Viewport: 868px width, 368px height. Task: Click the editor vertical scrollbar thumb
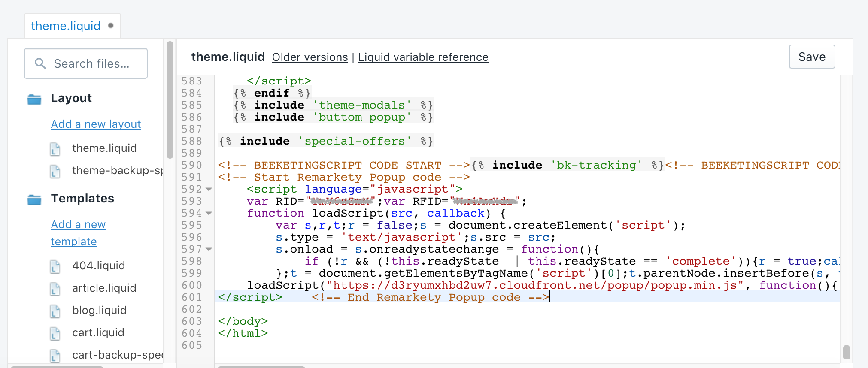(x=846, y=352)
